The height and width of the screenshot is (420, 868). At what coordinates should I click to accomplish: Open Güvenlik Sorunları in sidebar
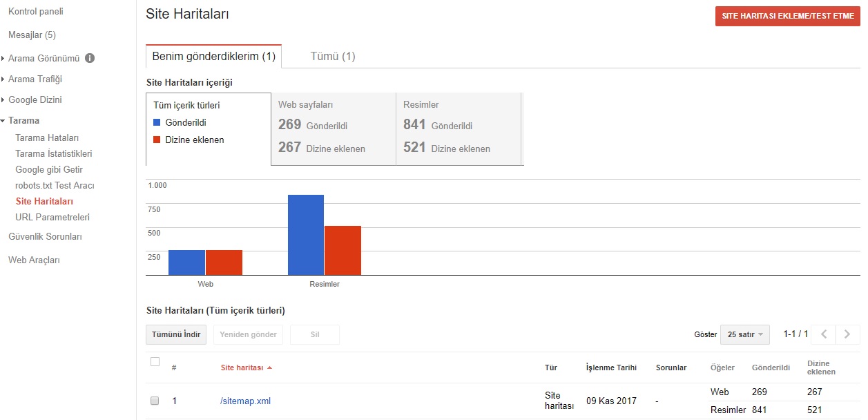coord(45,237)
